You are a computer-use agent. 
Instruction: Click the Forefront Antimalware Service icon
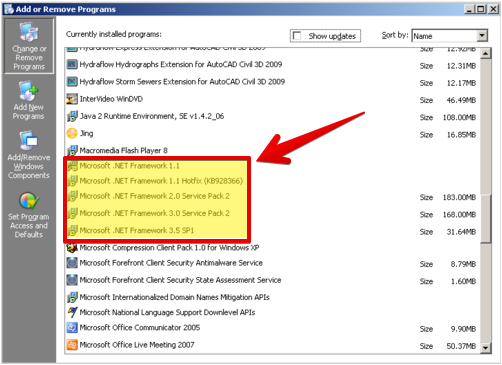click(x=72, y=263)
